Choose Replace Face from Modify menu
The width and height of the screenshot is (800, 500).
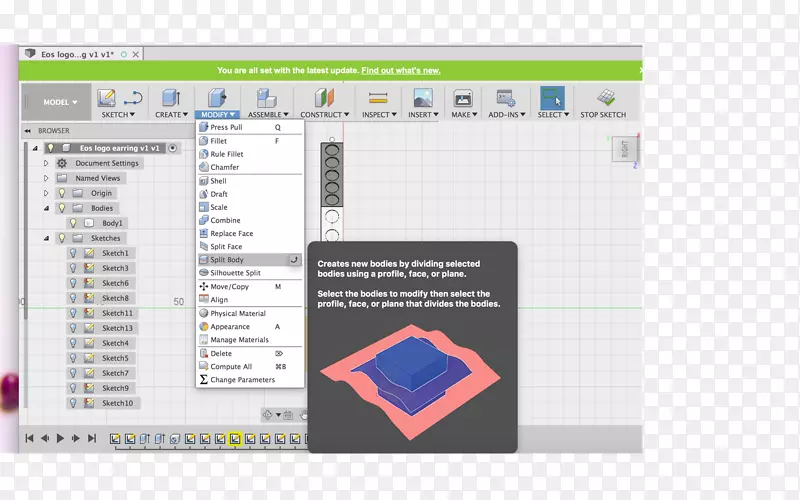[x=250, y=234]
